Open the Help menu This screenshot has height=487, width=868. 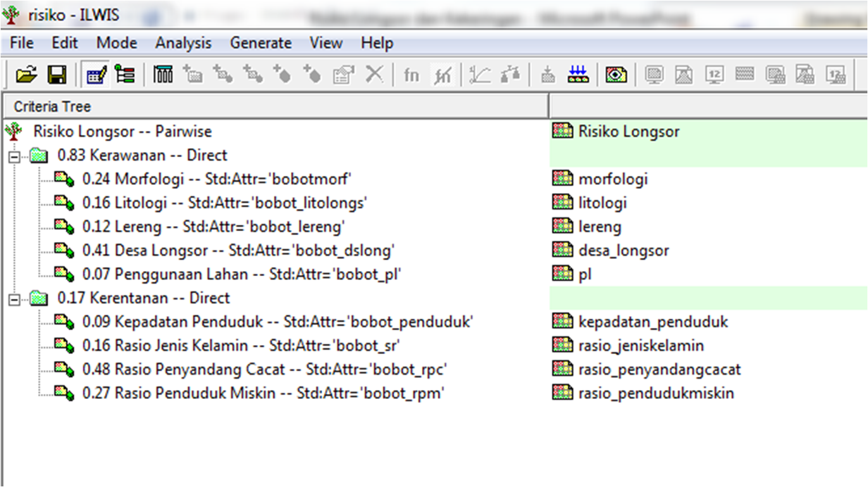tap(377, 43)
